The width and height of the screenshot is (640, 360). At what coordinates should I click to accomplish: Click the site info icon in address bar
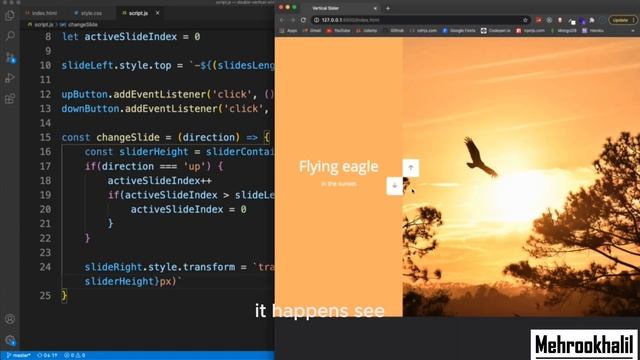(x=316, y=20)
